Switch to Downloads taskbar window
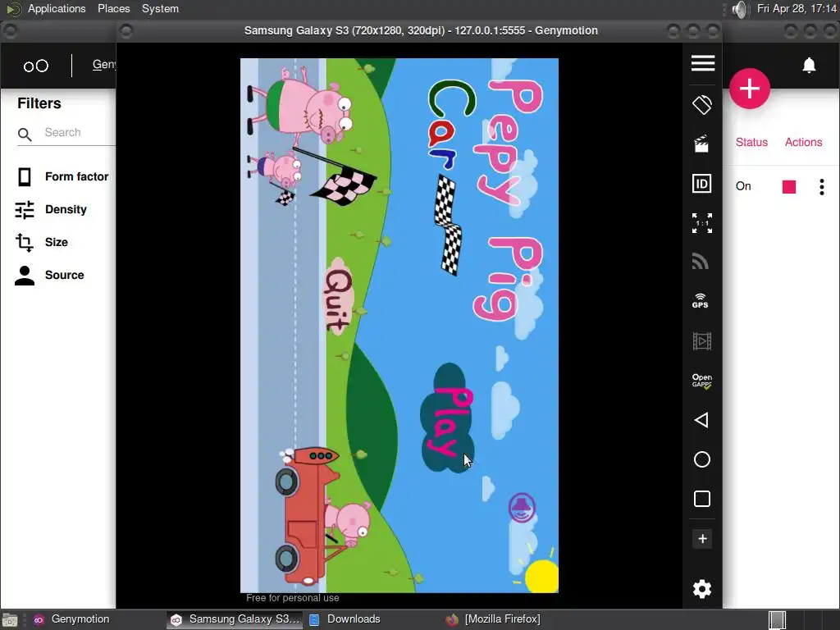 (x=345, y=619)
